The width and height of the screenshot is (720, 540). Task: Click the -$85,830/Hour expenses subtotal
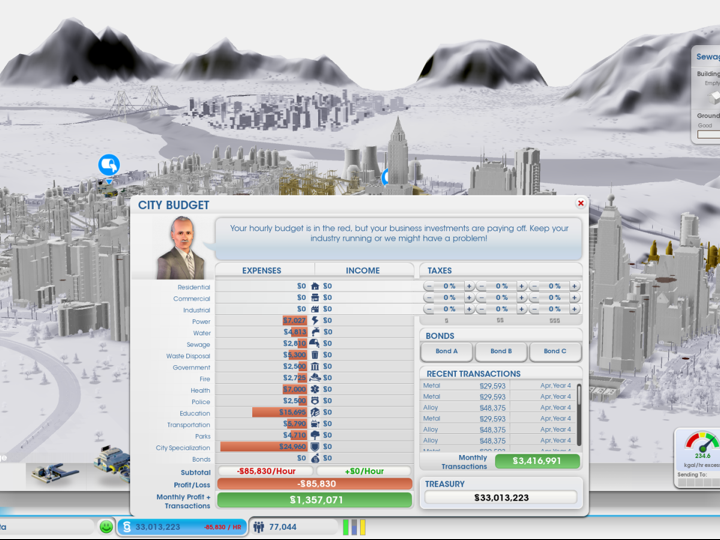click(266, 471)
